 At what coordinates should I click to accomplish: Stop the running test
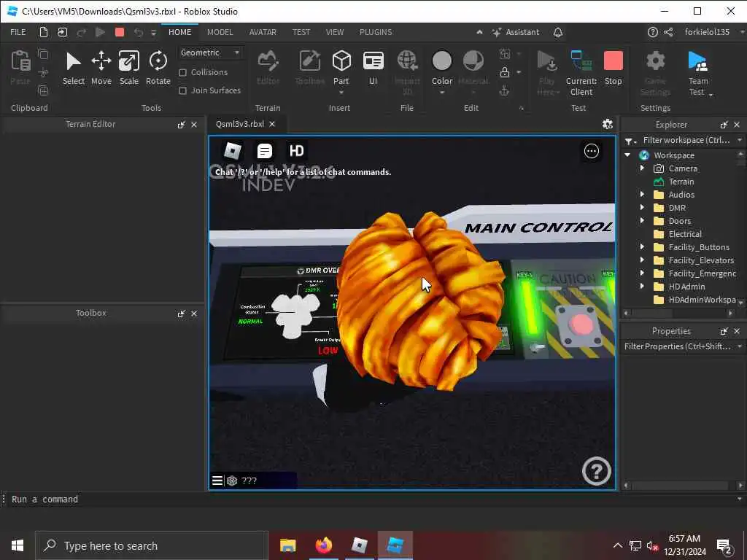[613, 68]
